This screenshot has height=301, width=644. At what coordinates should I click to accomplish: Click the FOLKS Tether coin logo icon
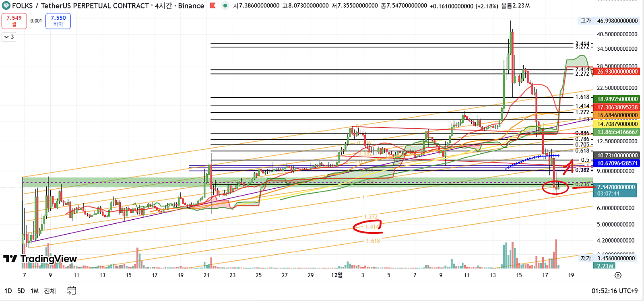coord(6,6)
